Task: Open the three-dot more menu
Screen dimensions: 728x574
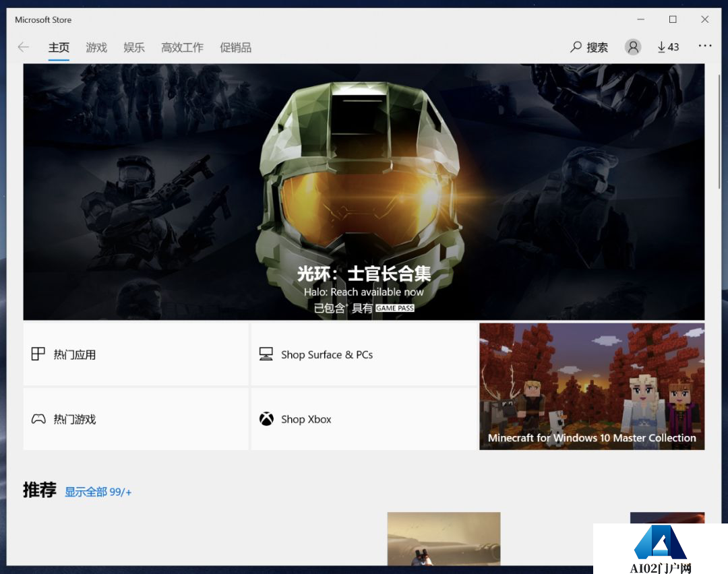Action: tap(705, 45)
